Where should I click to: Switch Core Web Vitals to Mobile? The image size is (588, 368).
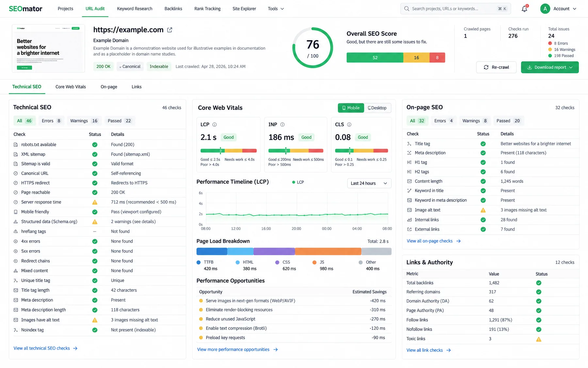tap(351, 108)
